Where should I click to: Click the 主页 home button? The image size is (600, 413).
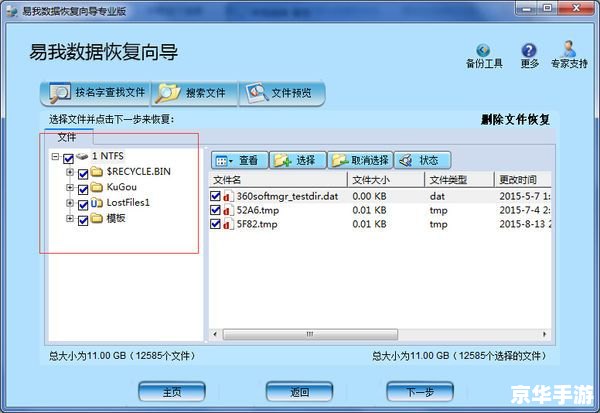click(x=172, y=392)
